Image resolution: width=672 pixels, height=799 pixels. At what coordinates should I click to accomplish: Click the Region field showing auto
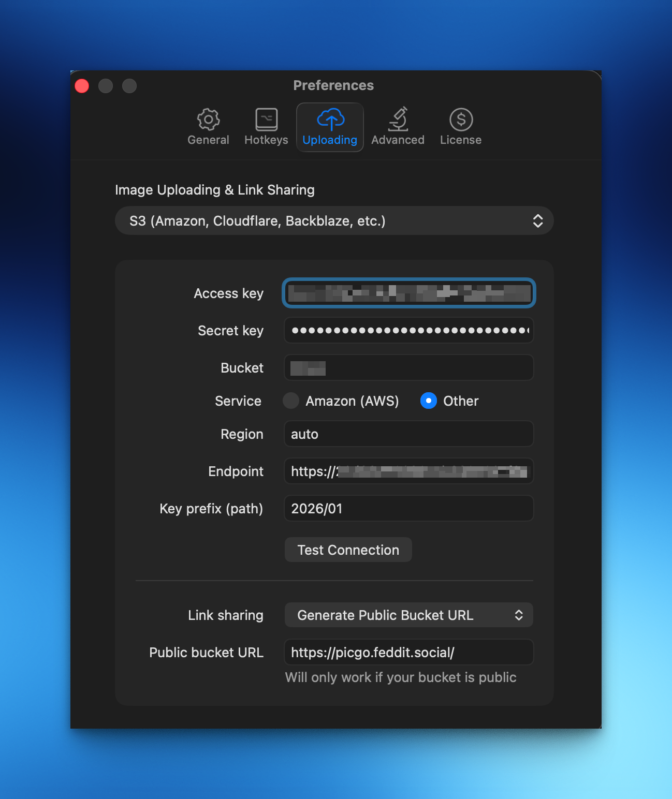(408, 434)
